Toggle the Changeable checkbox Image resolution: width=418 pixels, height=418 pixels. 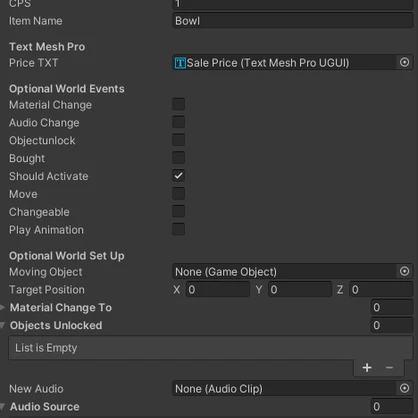[179, 211]
